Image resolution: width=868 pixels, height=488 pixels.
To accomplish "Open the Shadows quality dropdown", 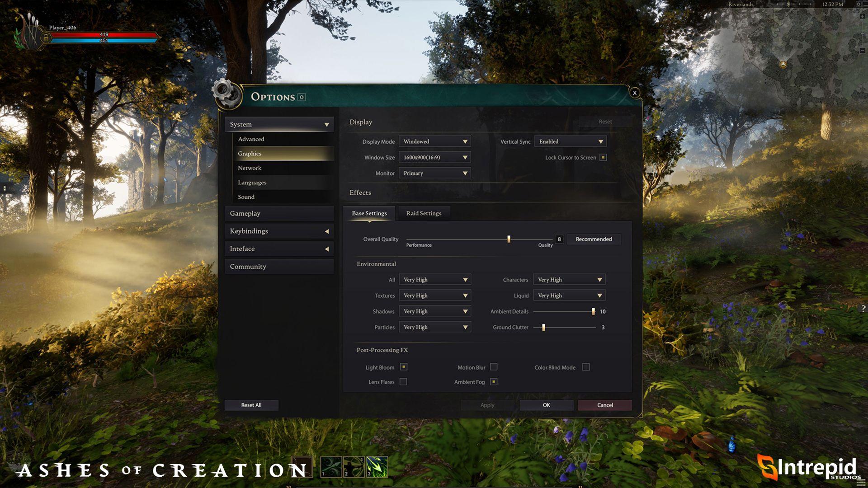I will tap(435, 311).
